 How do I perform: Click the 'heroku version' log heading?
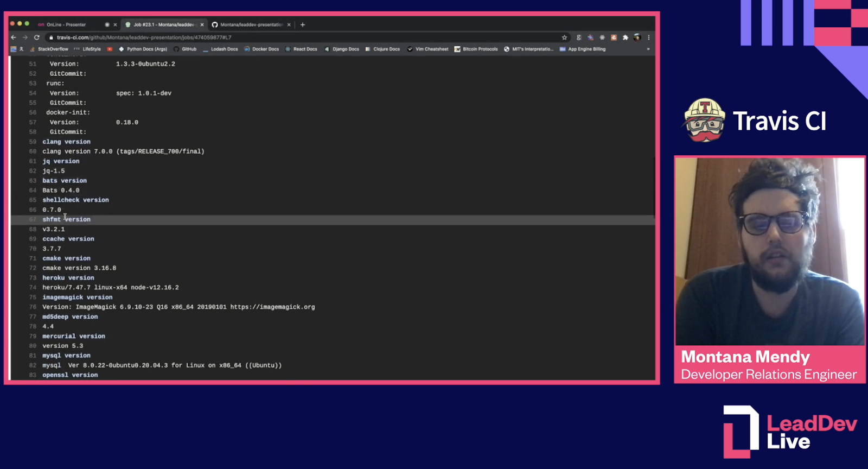pos(68,278)
